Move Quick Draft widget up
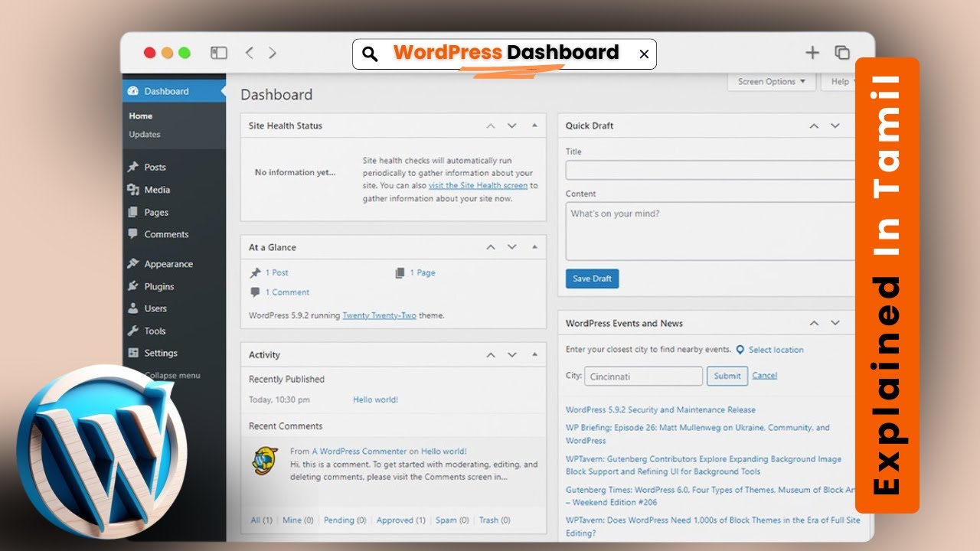 coord(814,126)
